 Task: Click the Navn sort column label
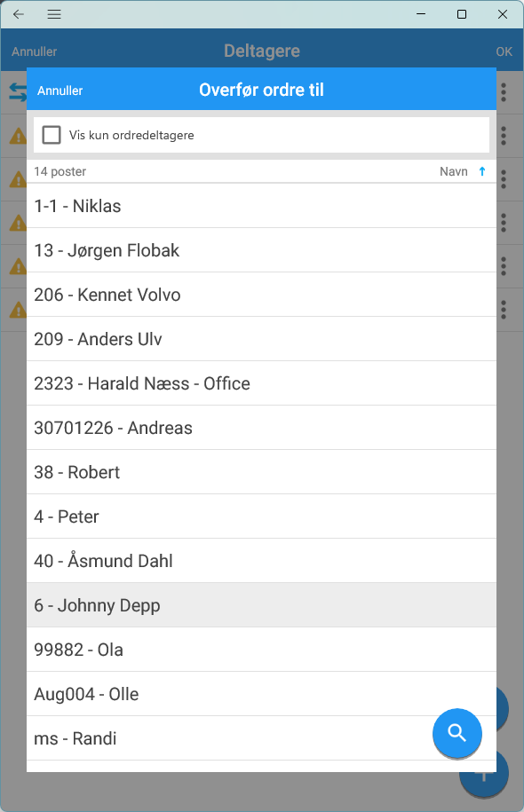[x=454, y=171]
